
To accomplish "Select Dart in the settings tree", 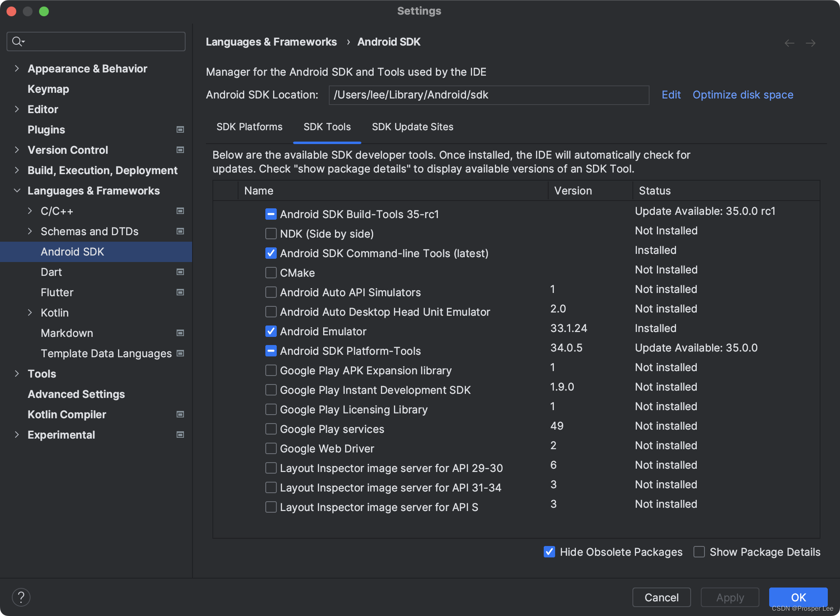I will coord(51,272).
